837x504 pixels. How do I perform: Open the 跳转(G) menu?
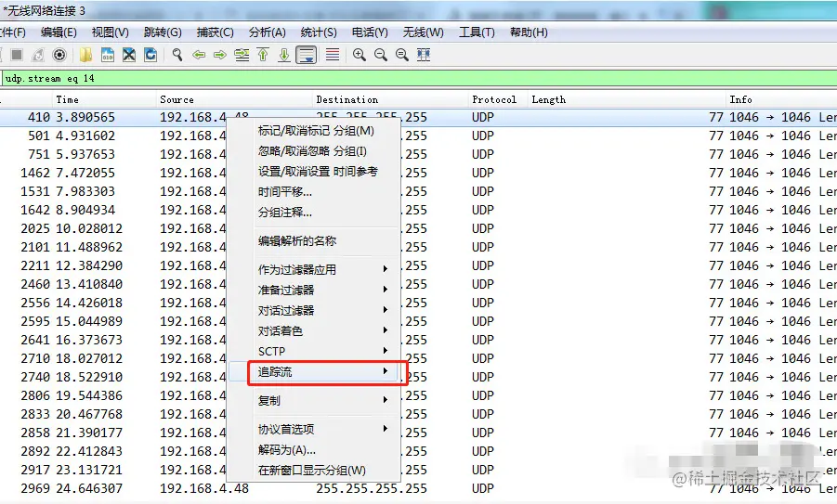tap(163, 32)
